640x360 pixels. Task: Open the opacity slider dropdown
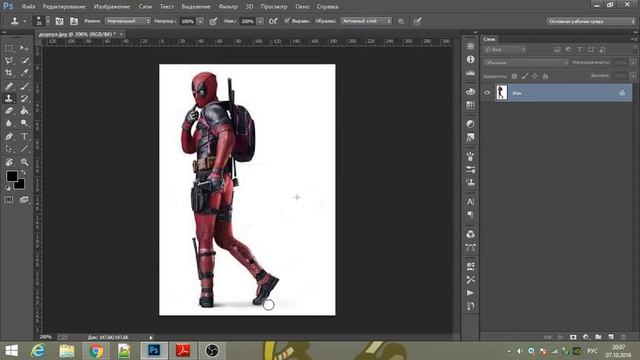tap(200, 21)
